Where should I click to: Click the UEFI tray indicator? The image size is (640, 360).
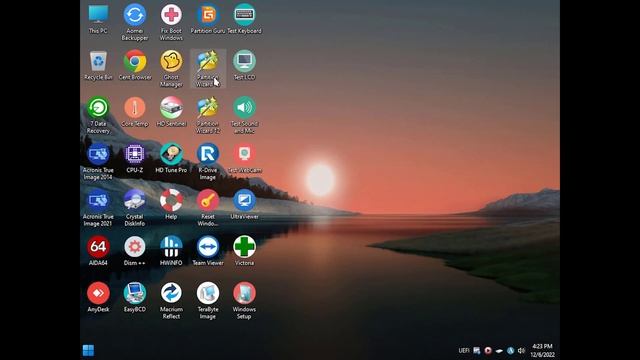[x=464, y=350]
